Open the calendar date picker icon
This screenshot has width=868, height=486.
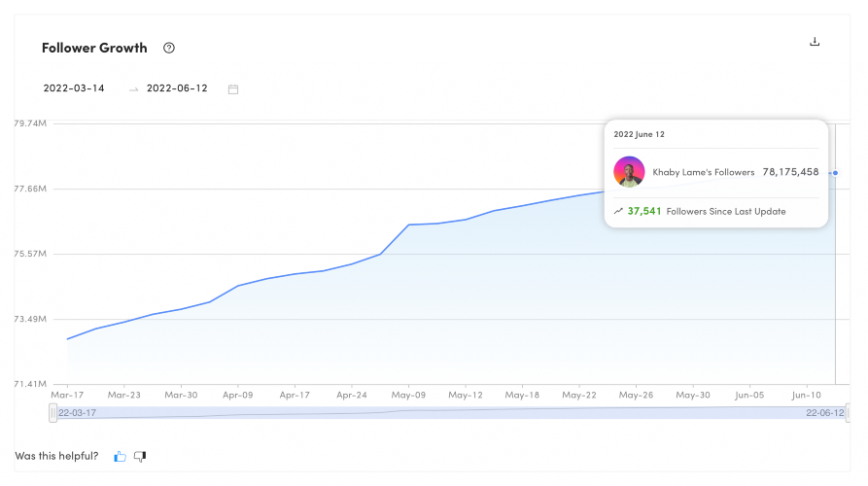coord(233,89)
